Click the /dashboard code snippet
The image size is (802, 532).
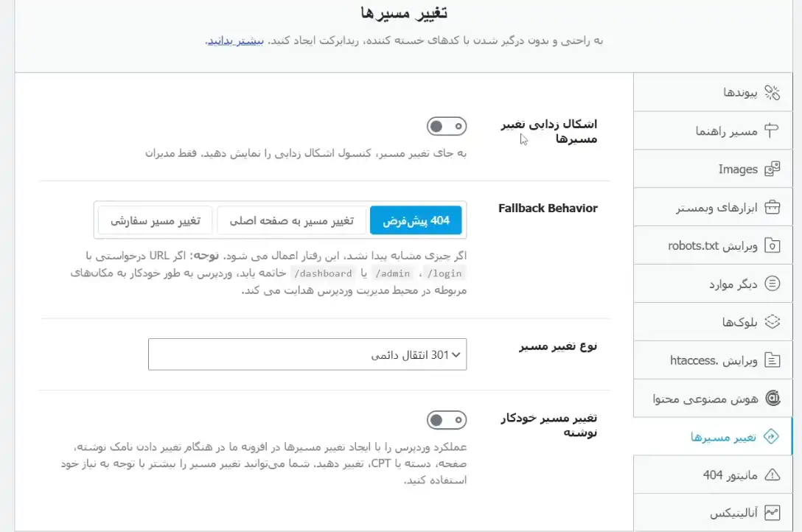324,273
